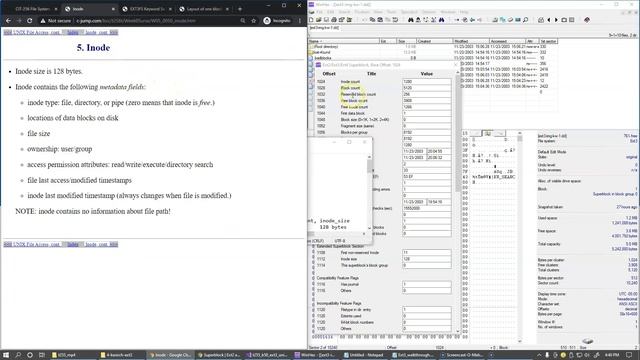Image resolution: width=640 pixels, height=360 pixels.
Task: Click last binoculars icon in WinHex search group
Action: 442,20
